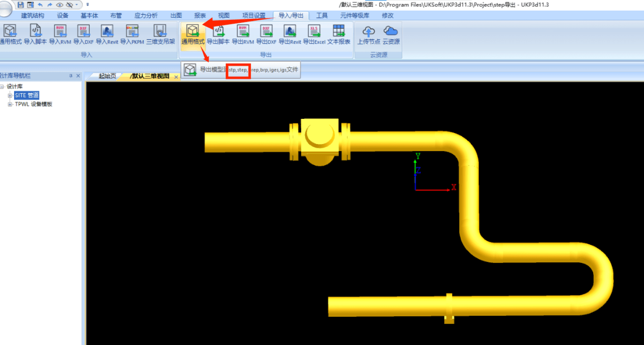The height and width of the screenshot is (345, 644).
Task: Open the 文本报表 text report tool
Action: pyautogui.click(x=339, y=34)
